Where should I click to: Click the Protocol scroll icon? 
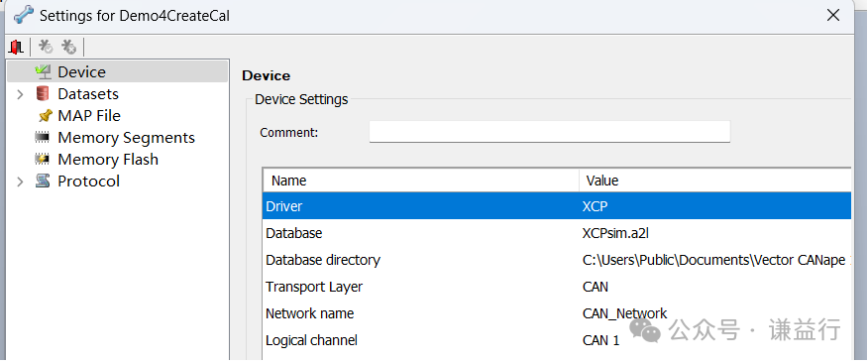pos(43,182)
